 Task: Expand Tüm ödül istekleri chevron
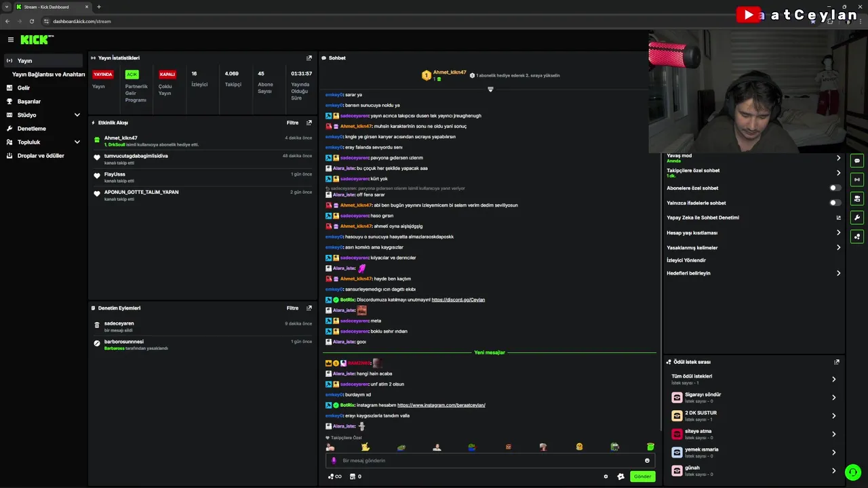coord(833,379)
